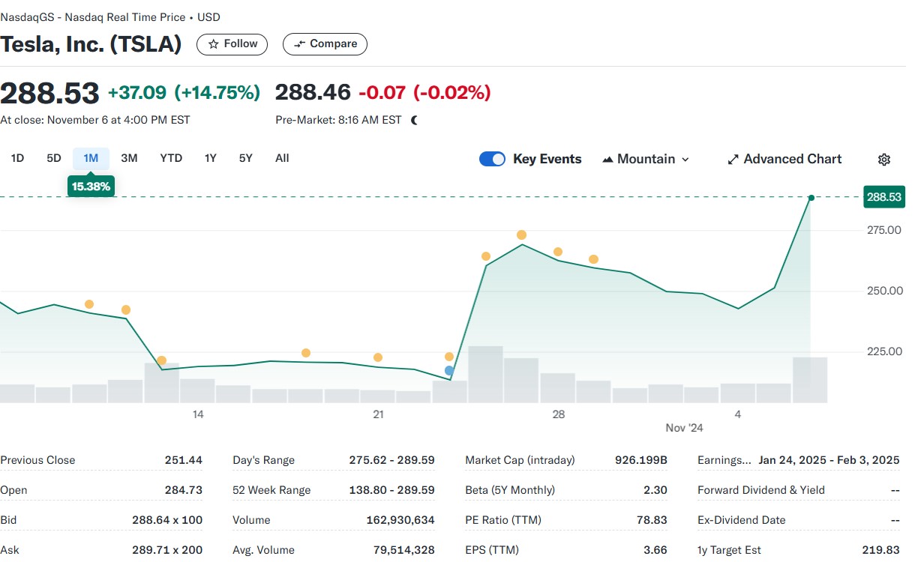Image resolution: width=924 pixels, height=562 pixels.
Task: Click the EPS value 3.66
Action: point(655,550)
